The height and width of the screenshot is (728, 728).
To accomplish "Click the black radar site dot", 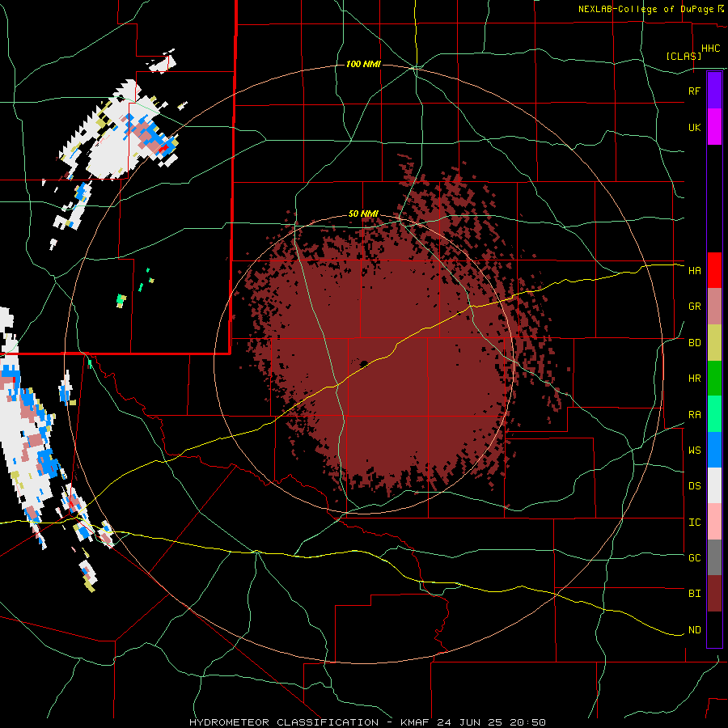I will coord(363,363).
